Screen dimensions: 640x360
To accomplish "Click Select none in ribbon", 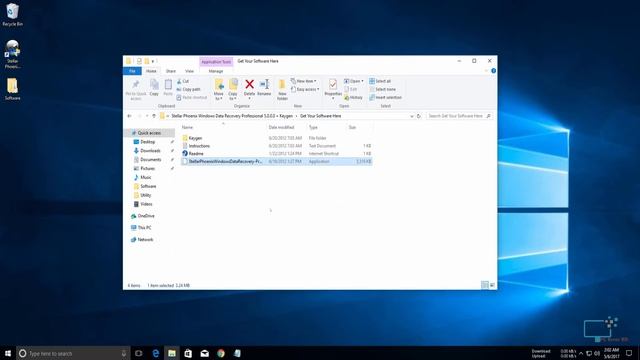I will pyautogui.click(x=382, y=89).
